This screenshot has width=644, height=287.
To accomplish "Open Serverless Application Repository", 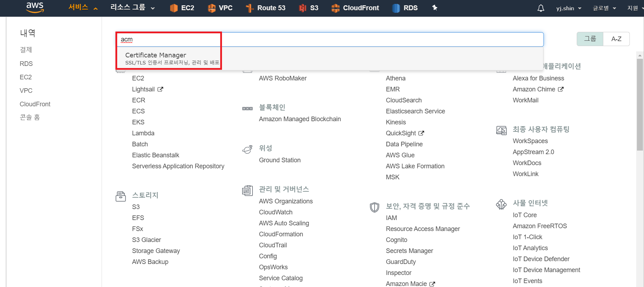I will click(x=178, y=166).
